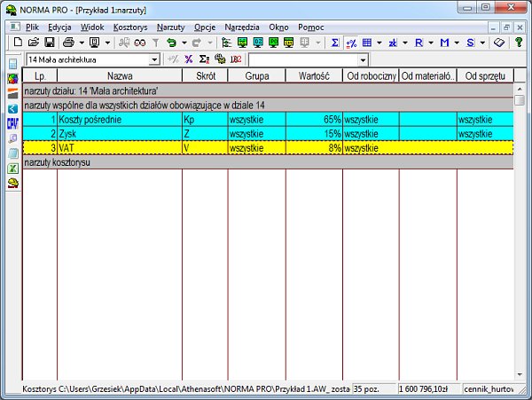This screenshot has height=400, width=532.
Task: Select the 'Koszty pośrednie' row name cell
Action: [x=119, y=118]
